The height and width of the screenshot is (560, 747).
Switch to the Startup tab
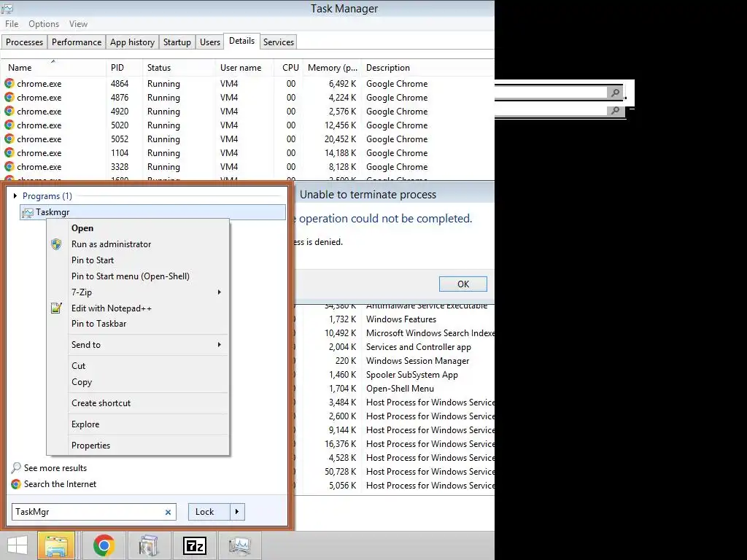point(177,42)
